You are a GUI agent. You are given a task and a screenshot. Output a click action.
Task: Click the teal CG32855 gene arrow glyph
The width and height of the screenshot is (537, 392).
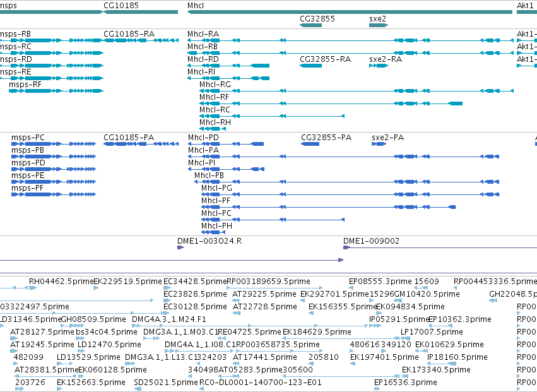coord(310,25)
